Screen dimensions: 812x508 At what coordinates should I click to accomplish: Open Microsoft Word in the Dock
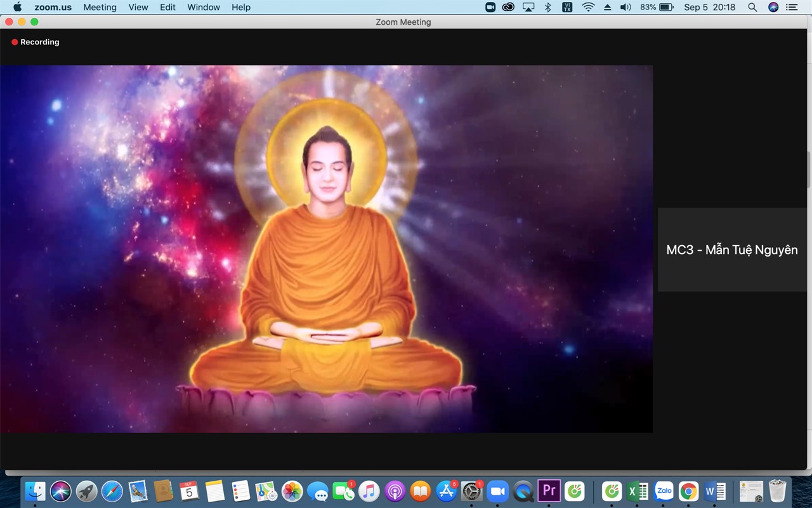click(715, 491)
